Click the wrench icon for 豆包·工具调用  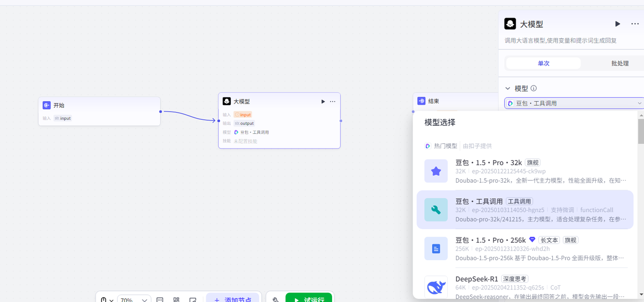coord(436,210)
